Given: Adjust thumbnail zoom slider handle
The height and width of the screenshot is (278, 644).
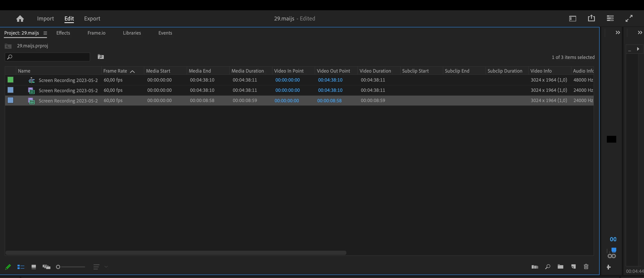Looking at the screenshot, I should (58, 267).
